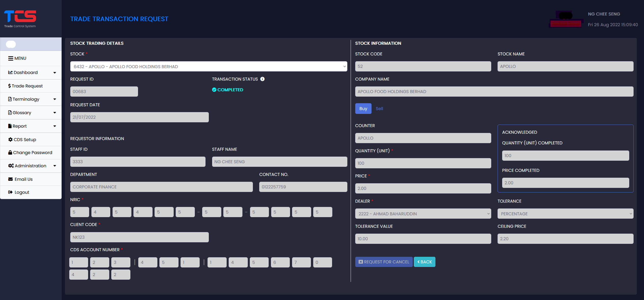This screenshot has width=644, height=300.
Task: Open the TOLERANCE percentage dropdown
Action: pyautogui.click(x=565, y=214)
